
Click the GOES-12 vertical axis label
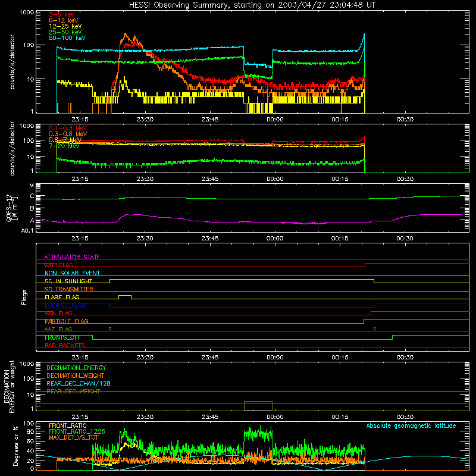[11, 208]
